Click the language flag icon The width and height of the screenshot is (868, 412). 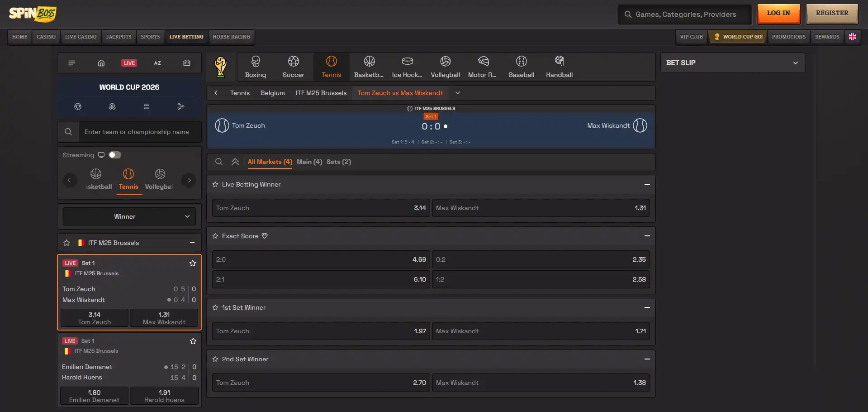852,37
